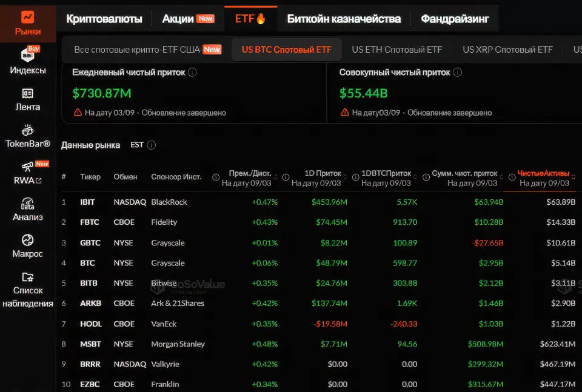Show info for Ежедневный чистый приток

192,72
